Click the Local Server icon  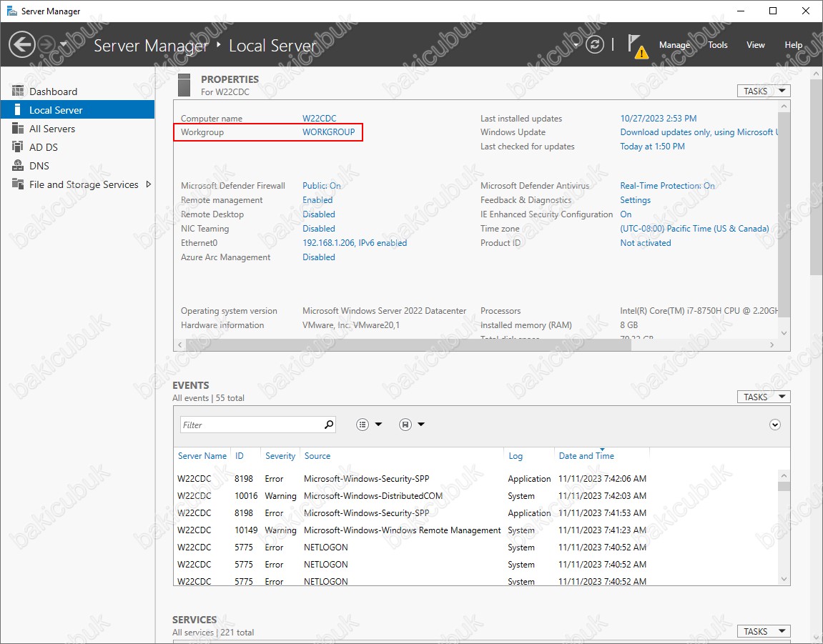pos(18,109)
